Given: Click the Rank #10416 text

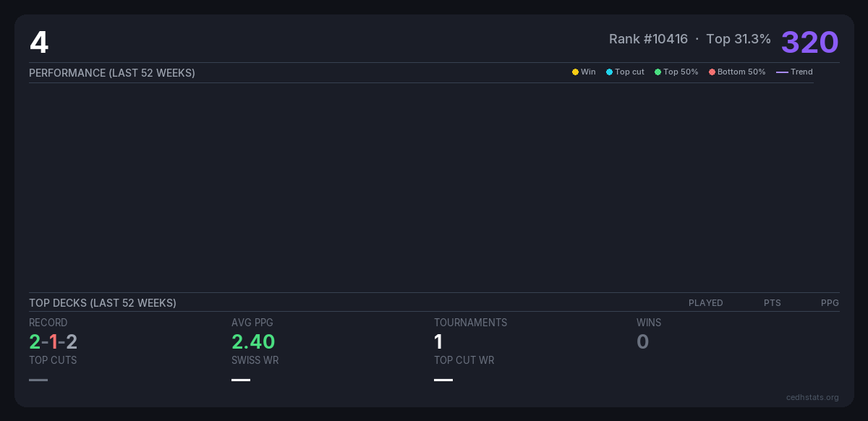Looking at the screenshot, I should point(648,39).
